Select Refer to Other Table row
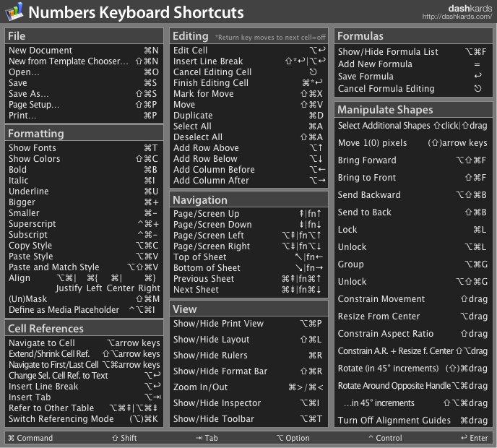 point(84,408)
